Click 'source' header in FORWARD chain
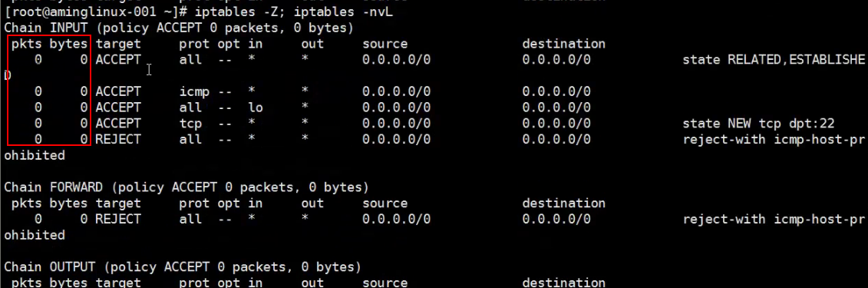Image resolution: width=868 pixels, height=288 pixels. coord(384,204)
